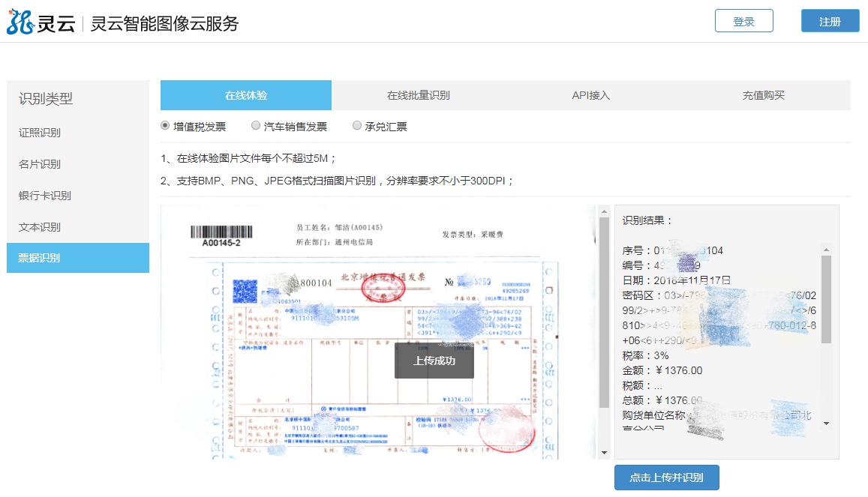Click invoice preview scroll-down arrow
Image resolution: width=868 pixels, height=497 pixels.
point(604,452)
